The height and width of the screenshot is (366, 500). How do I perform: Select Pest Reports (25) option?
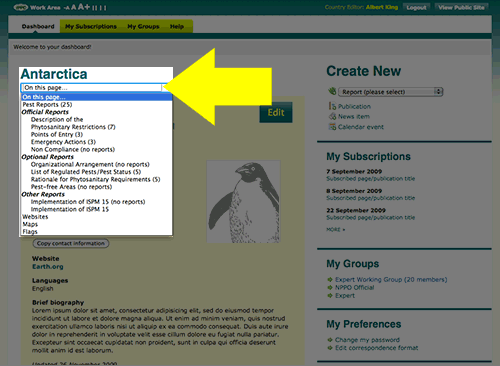tap(47, 104)
